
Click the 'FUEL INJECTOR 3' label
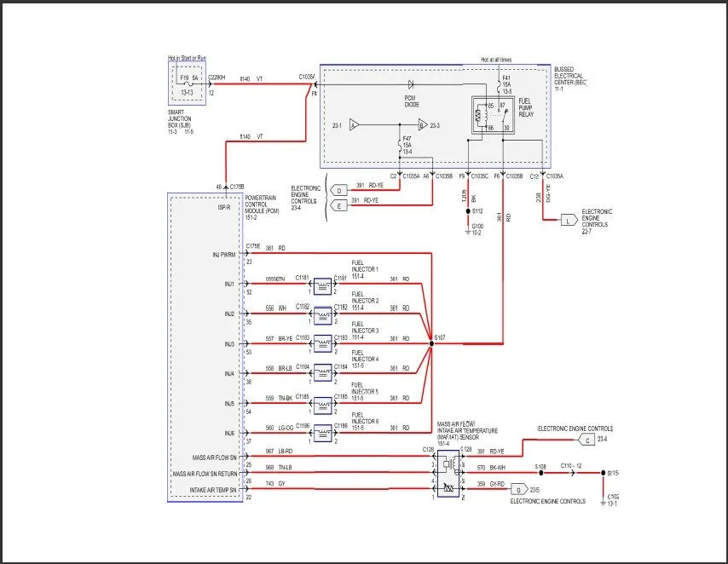365,327
